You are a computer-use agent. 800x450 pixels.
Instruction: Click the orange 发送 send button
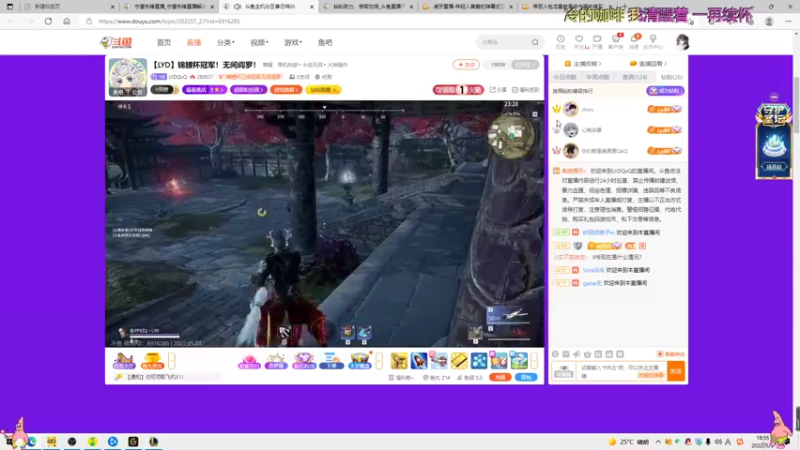pyautogui.click(x=676, y=371)
